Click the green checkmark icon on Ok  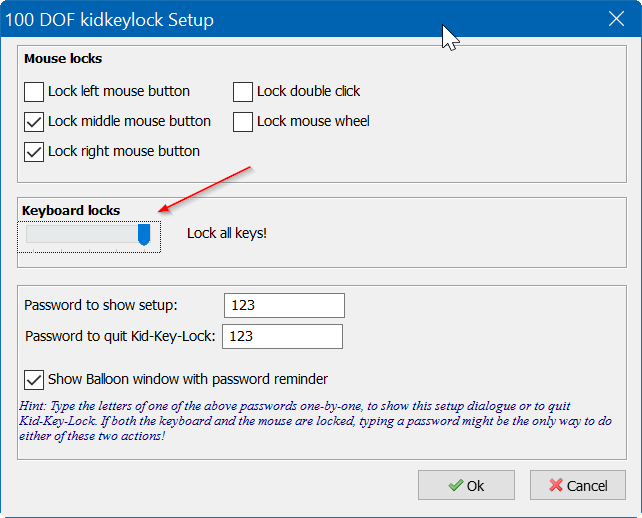point(456,486)
